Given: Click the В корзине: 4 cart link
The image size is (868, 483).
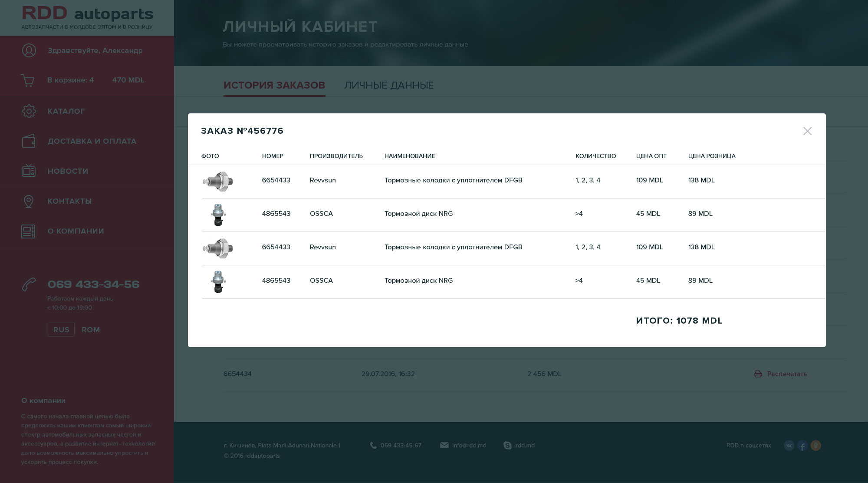Looking at the screenshot, I should click(70, 80).
